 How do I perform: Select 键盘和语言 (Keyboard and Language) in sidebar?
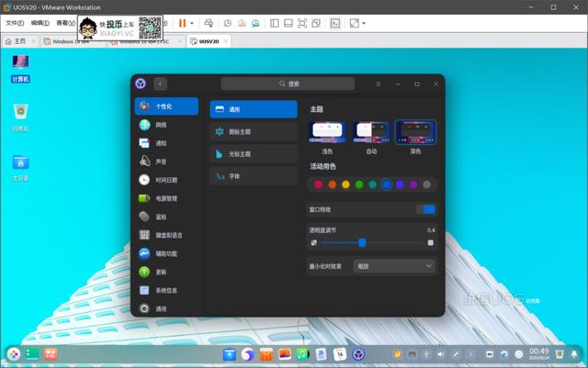click(x=165, y=235)
